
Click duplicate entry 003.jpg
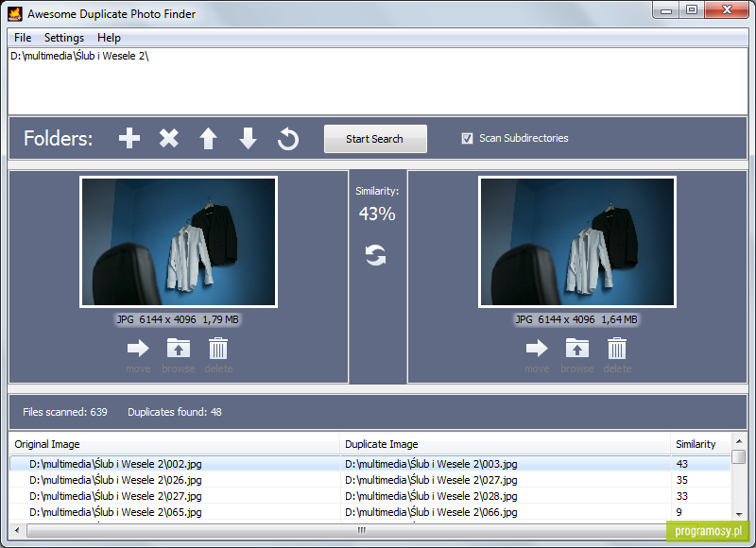click(x=431, y=464)
